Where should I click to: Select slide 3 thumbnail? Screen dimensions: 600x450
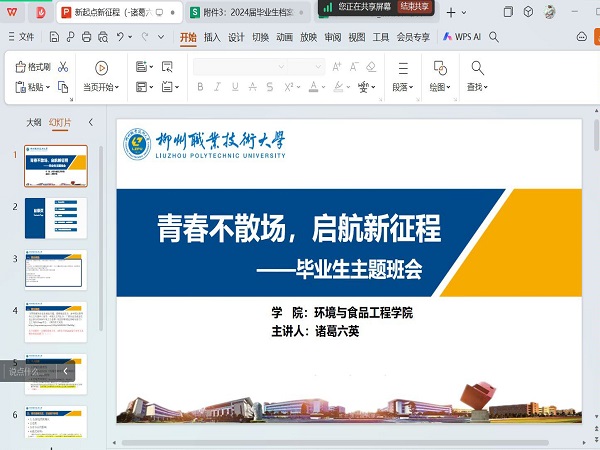(56, 269)
